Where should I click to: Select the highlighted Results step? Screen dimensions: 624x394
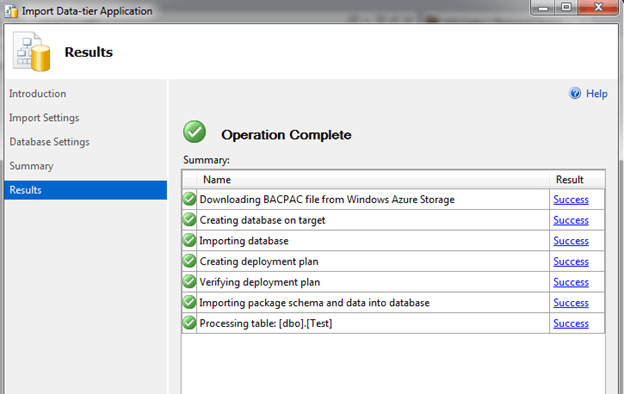point(86,190)
